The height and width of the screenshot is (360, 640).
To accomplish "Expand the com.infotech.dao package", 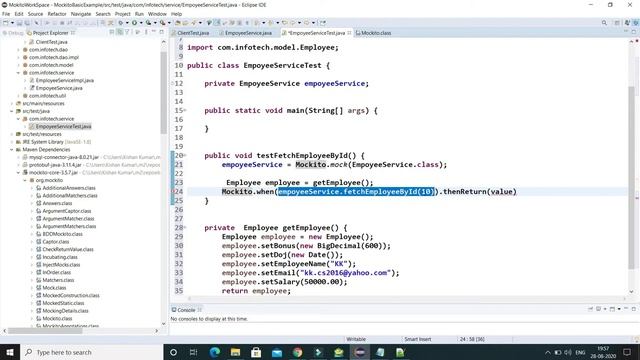I will click(18, 49).
